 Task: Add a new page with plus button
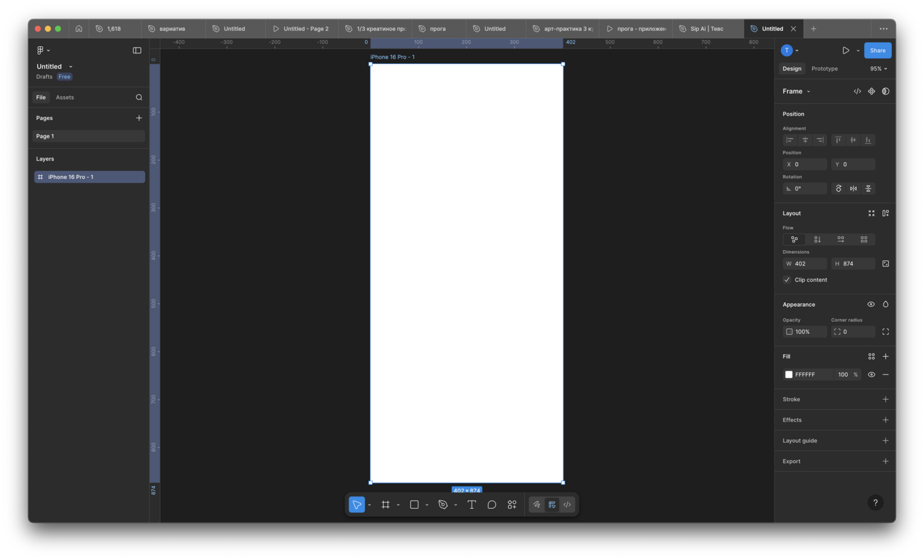click(x=139, y=118)
